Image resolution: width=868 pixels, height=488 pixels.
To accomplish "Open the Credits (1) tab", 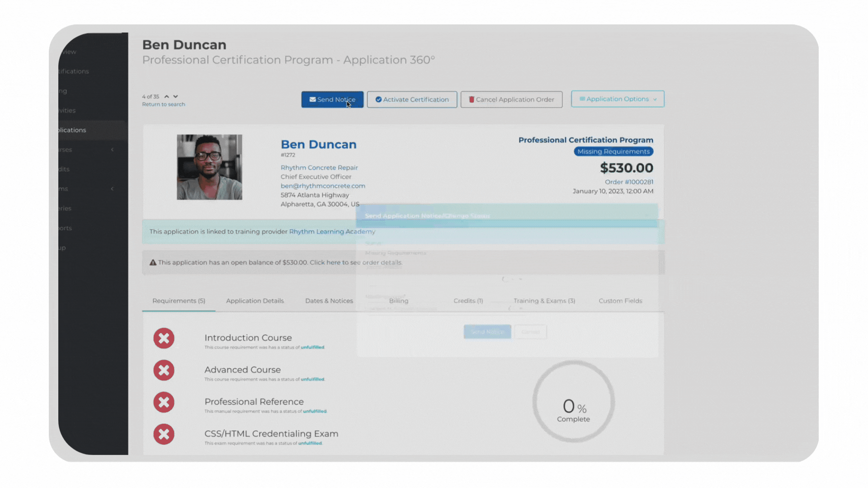I will pyautogui.click(x=468, y=301).
